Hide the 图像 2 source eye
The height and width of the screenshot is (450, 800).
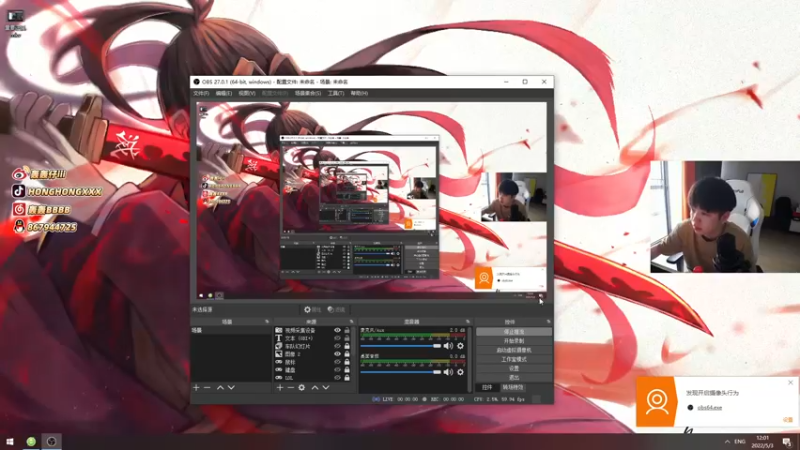click(337, 354)
